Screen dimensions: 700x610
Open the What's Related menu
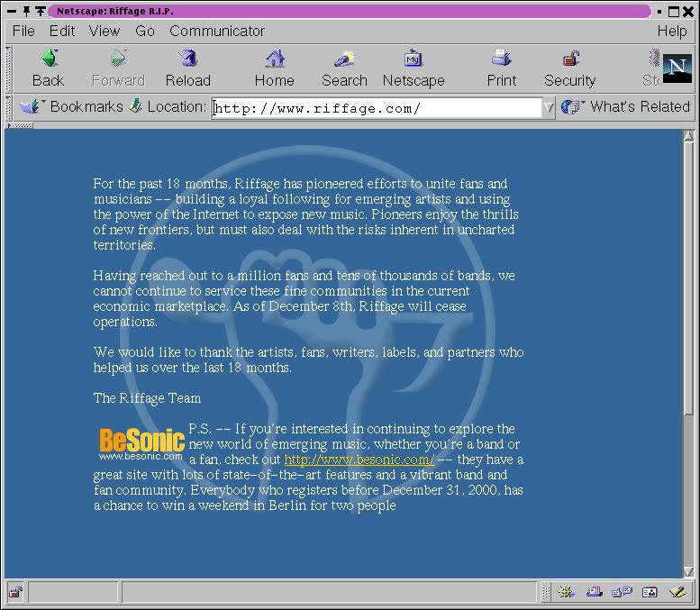pyautogui.click(x=625, y=106)
